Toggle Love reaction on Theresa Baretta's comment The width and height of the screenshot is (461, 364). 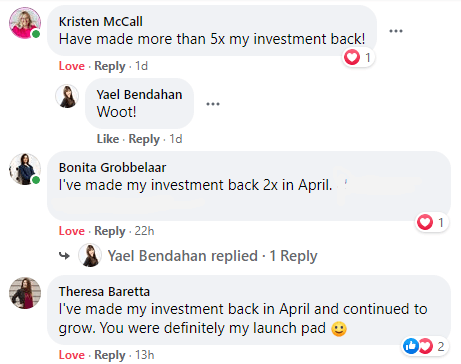pyautogui.click(x=72, y=355)
